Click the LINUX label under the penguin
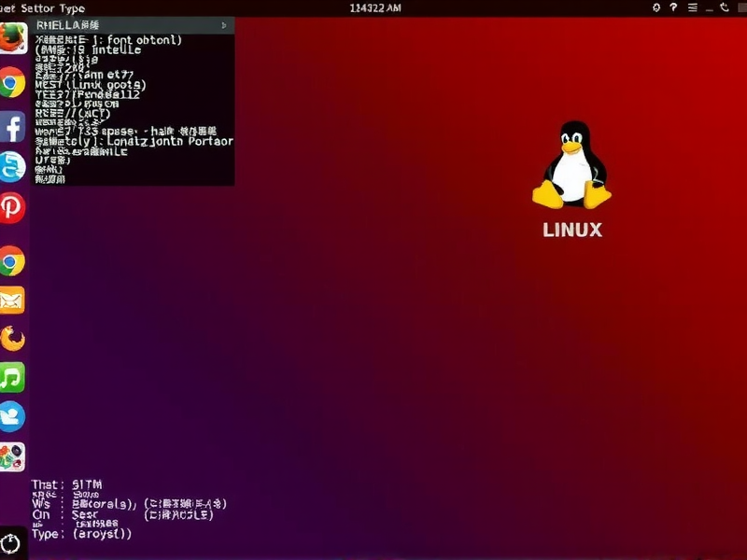The image size is (747, 560). pos(573,230)
